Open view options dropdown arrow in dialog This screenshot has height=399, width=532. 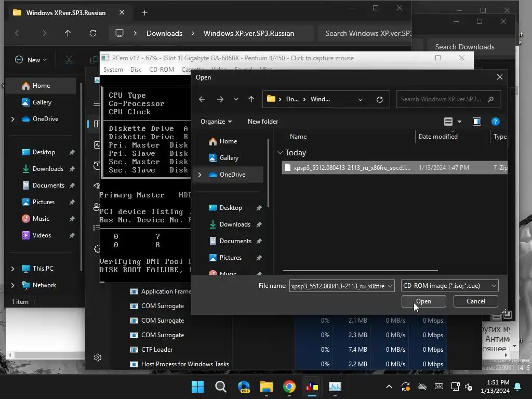pyautogui.click(x=459, y=122)
